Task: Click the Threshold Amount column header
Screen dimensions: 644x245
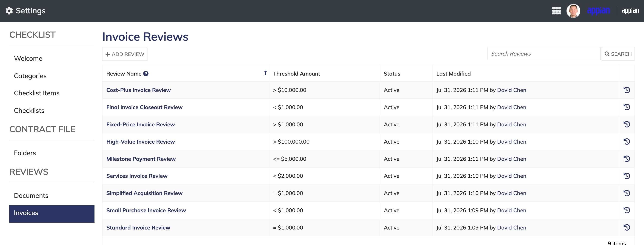Action: [297, 74]
